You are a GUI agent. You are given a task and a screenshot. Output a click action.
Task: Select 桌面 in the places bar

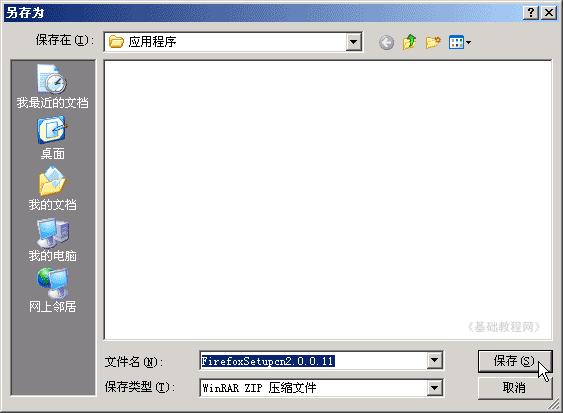click(52, 138)
